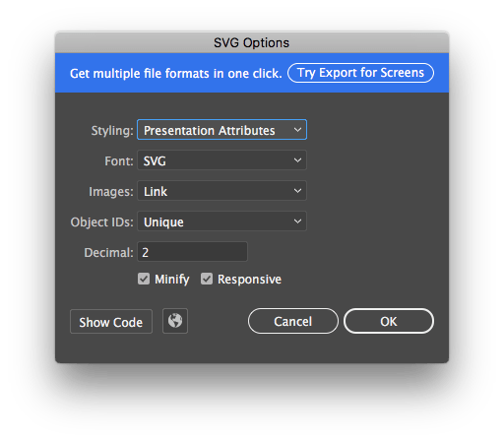Click the globe preview-in-browser icon
Viewport: 504px width, 442px height.
coord(175,321)
